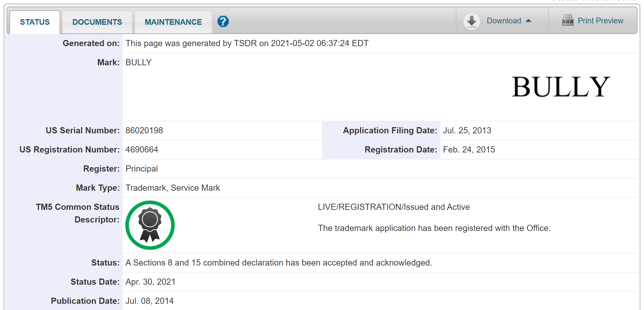Open the MAINTENANCE tab
This screenshot has height=310, width=644.
[x=173, y=22]
